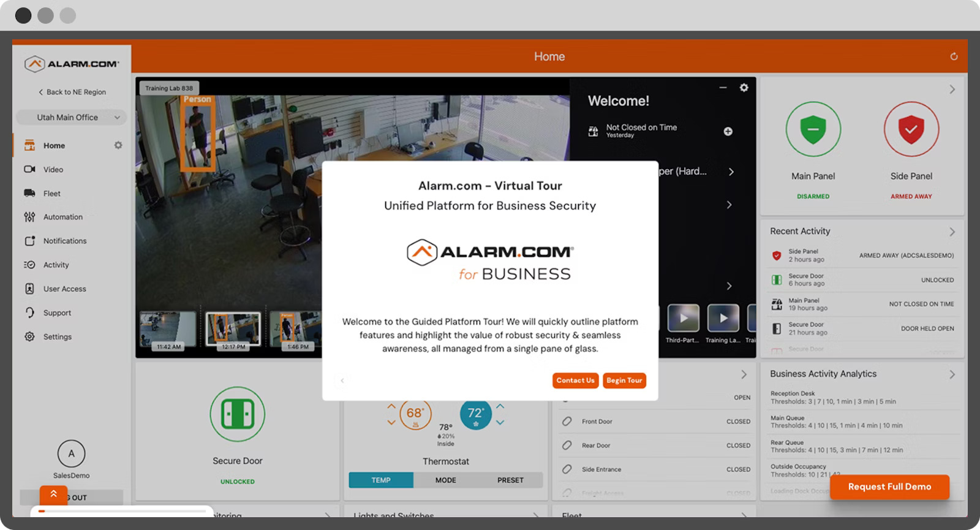Open the 12:17 PM camera thumbnail

233,331
